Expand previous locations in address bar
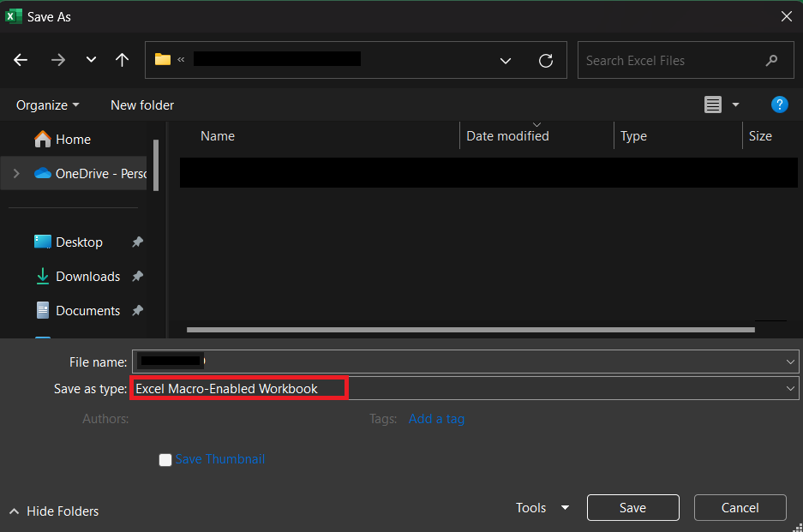 point(506,61)
